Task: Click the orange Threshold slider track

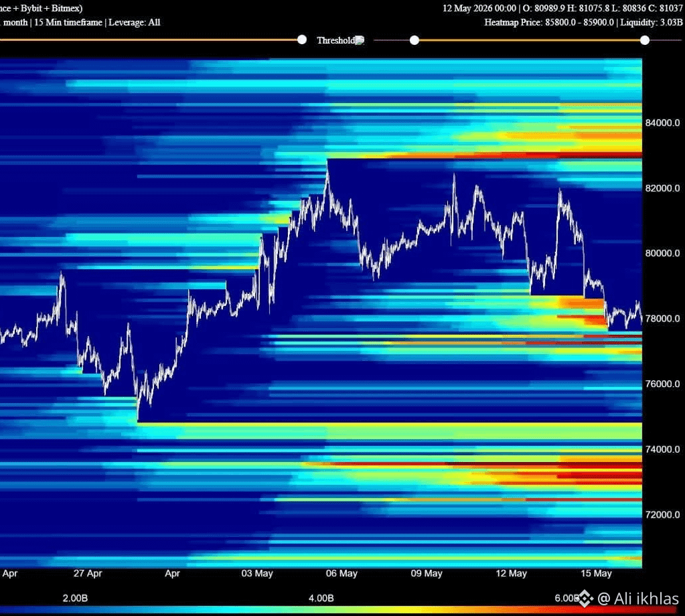Action: pyautogui.click(x=530, y=41)
